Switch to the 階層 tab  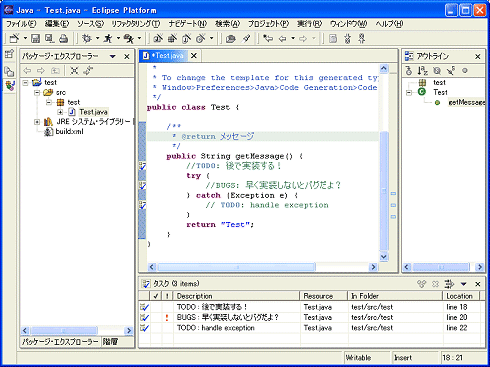coord(110,342)
